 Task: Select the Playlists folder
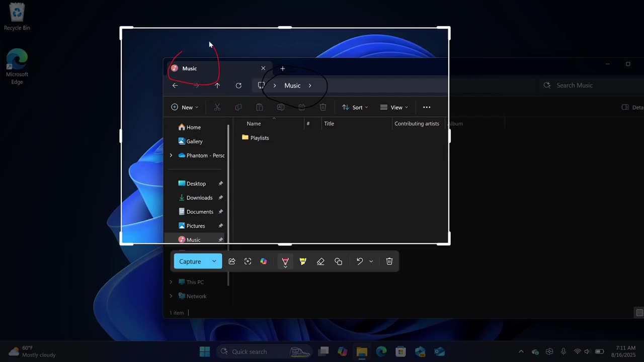(259, 138)
